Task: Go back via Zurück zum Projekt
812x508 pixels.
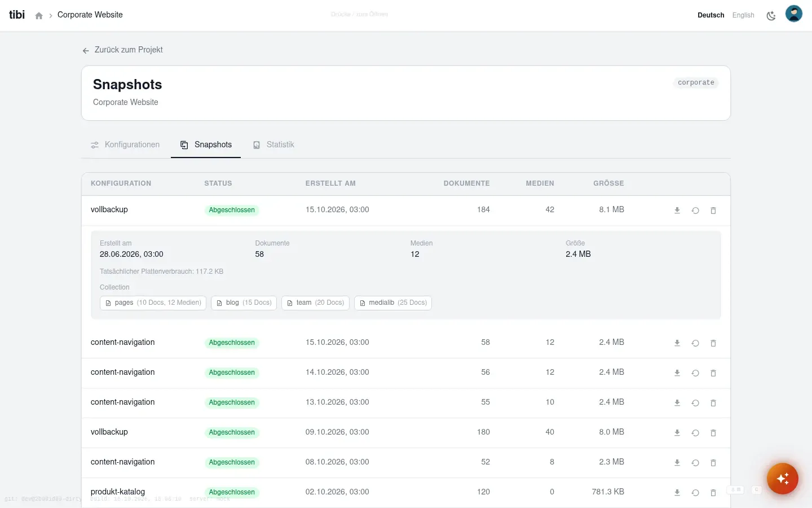Action: (x=122, y=50)
